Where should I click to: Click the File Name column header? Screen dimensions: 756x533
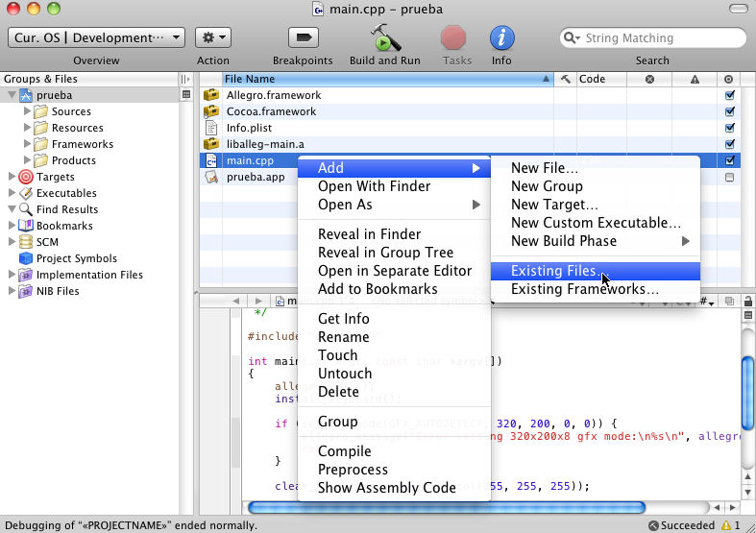point(384,79)
